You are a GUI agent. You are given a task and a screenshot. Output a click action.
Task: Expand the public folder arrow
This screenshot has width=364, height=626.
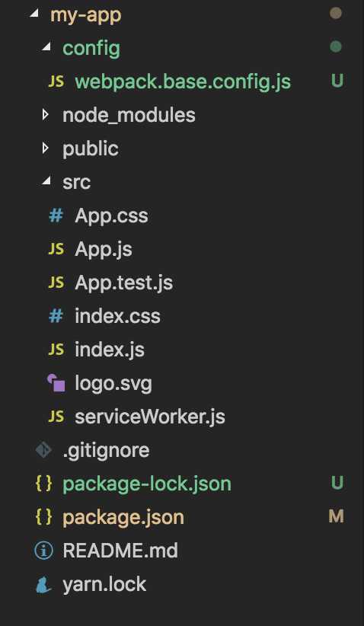[x=46, y=149]
